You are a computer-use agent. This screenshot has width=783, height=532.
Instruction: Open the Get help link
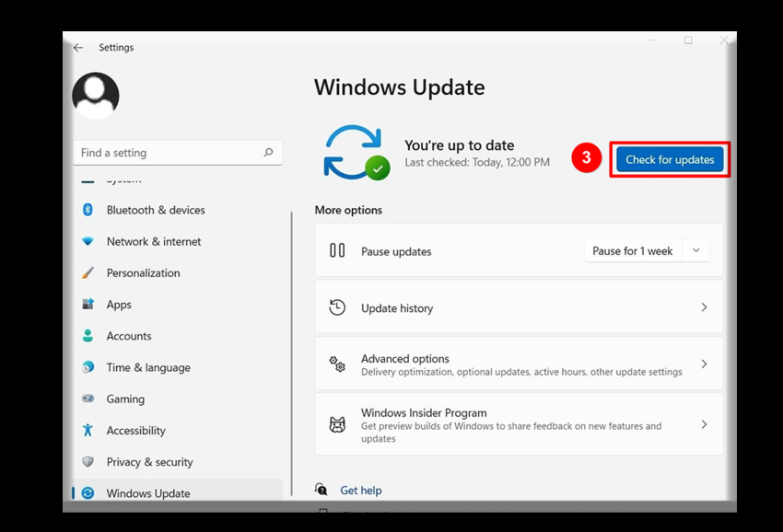coord(360,491)
